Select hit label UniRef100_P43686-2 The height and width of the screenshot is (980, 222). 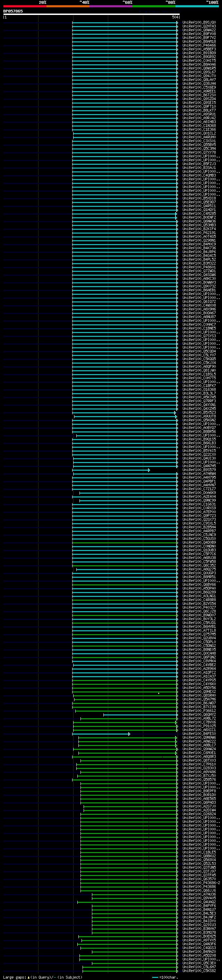201,883
